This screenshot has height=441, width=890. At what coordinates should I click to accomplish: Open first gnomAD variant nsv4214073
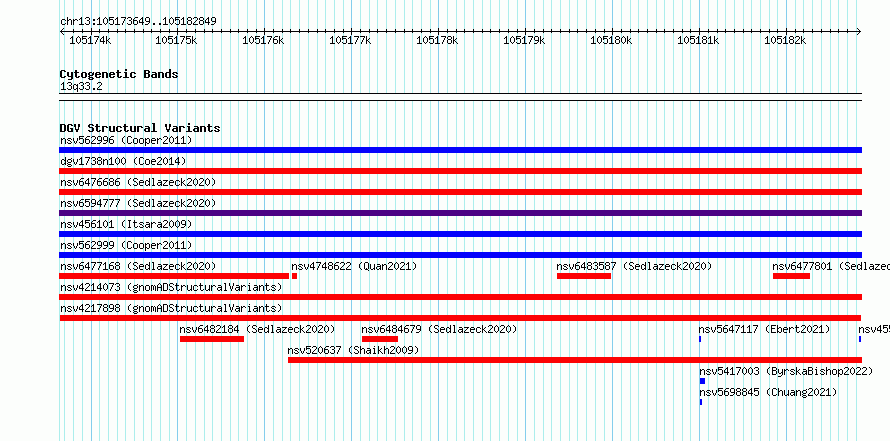click(x=171, y=287)
